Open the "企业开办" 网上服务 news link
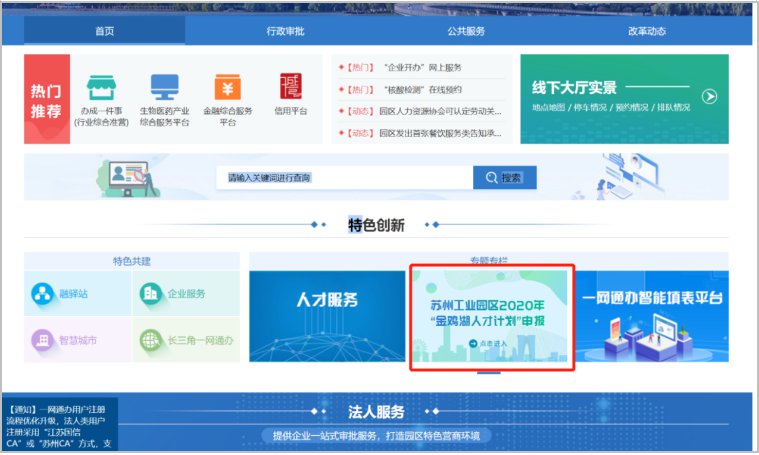The width and height of the screenshot is (759, 455). click(x=423, y=67)
